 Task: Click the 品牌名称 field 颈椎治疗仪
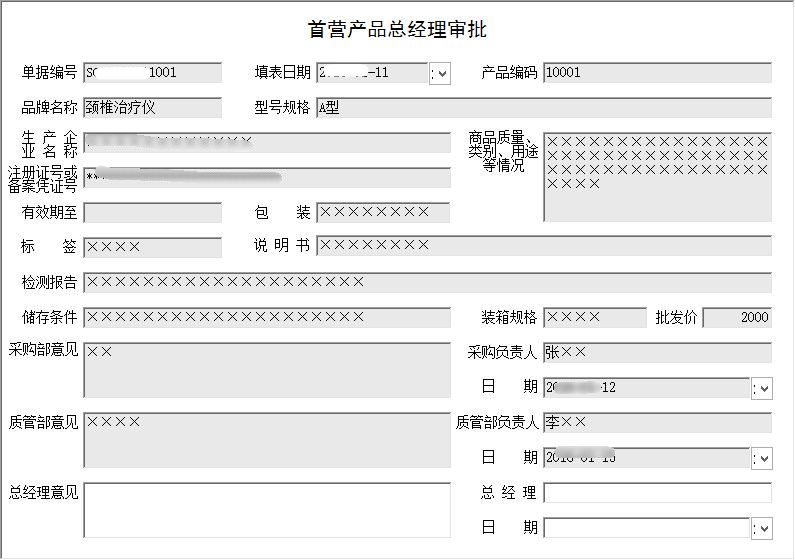click(153, 107)
